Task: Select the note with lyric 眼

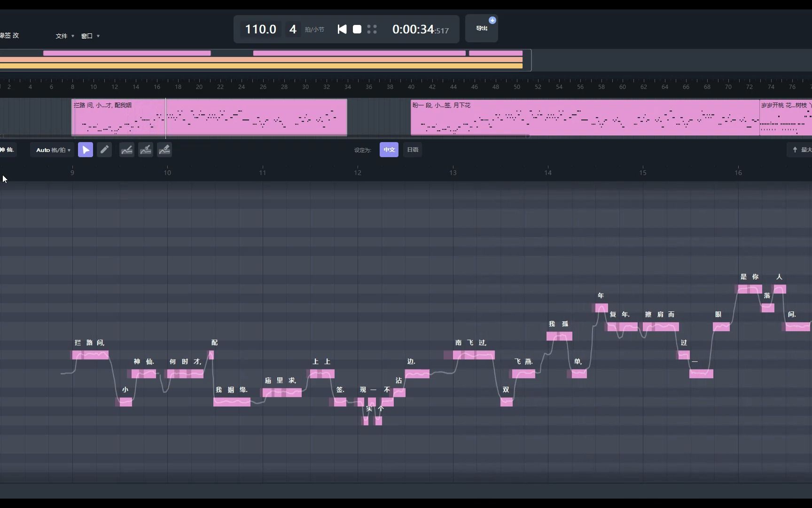Action: (721, 326)
